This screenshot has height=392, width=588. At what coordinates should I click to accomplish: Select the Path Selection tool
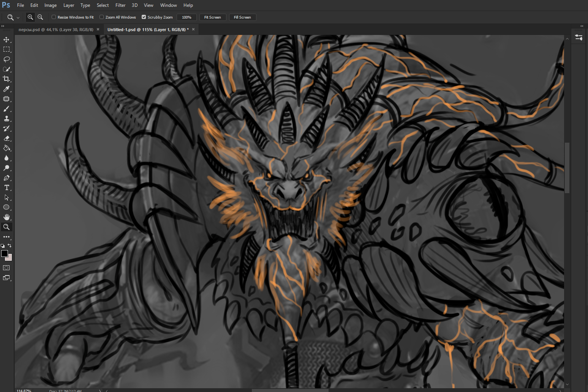pyautogui.click(x=6, y=197)
